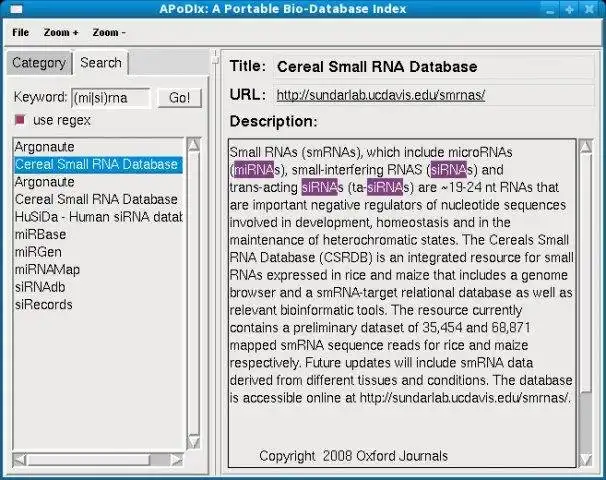Click results list scroll left arrow

[19, 460]
